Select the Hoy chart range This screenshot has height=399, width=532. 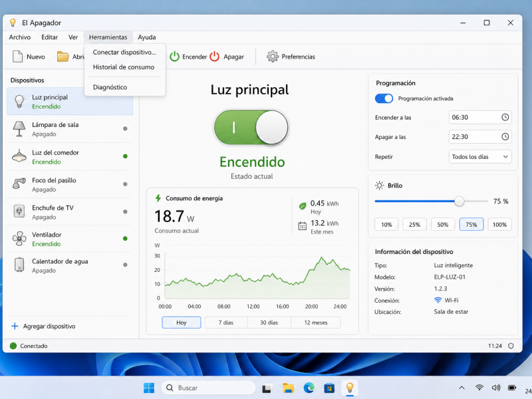pos(182,323)
